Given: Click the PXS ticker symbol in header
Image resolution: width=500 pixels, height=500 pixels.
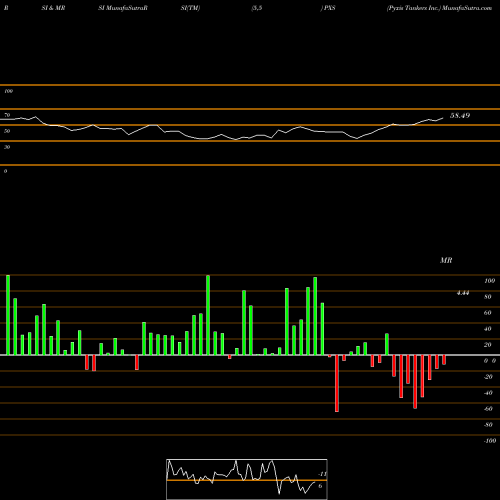Looking at the screenshot, I should click(329, 8).
